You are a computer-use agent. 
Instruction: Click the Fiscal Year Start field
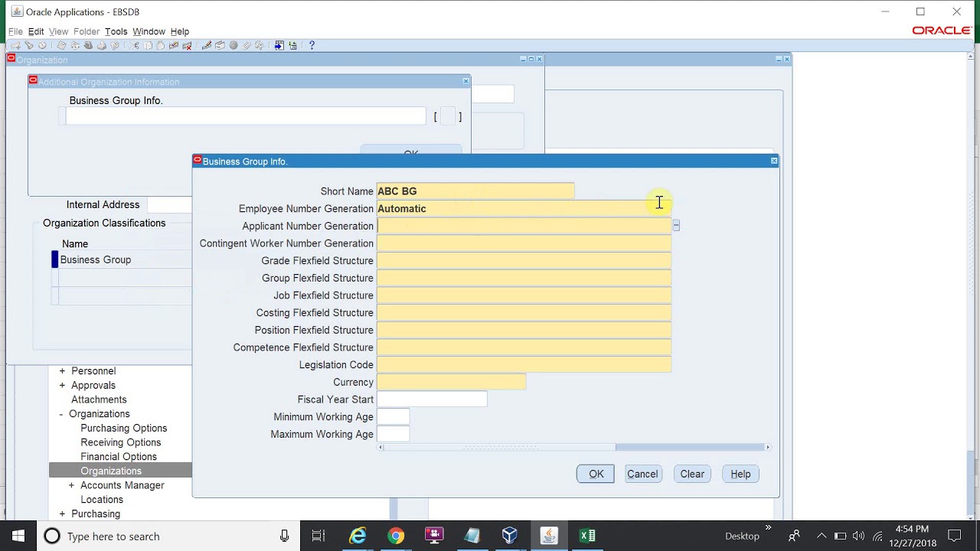tap(432, 399)
